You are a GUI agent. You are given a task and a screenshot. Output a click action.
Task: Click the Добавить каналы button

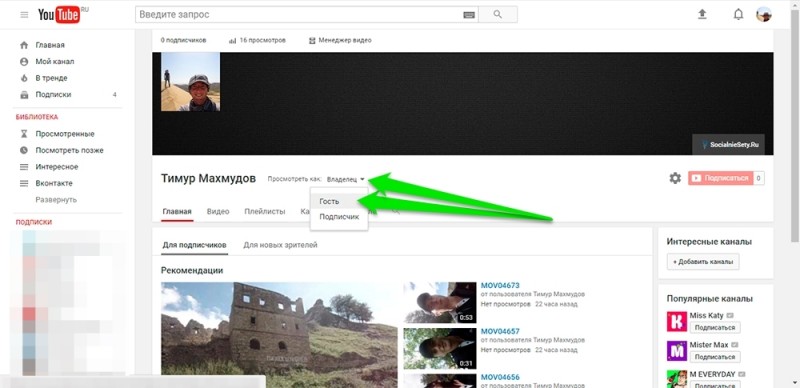703,262
